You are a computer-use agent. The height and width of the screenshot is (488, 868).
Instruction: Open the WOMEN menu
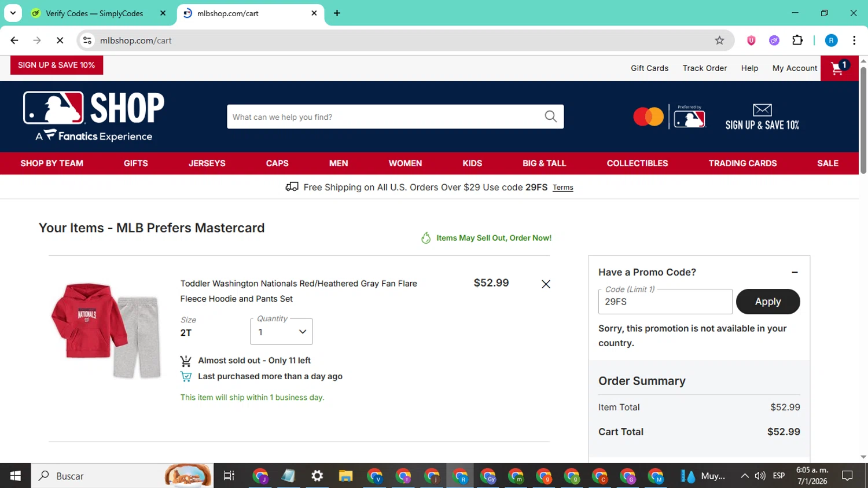tap(405, 163)
